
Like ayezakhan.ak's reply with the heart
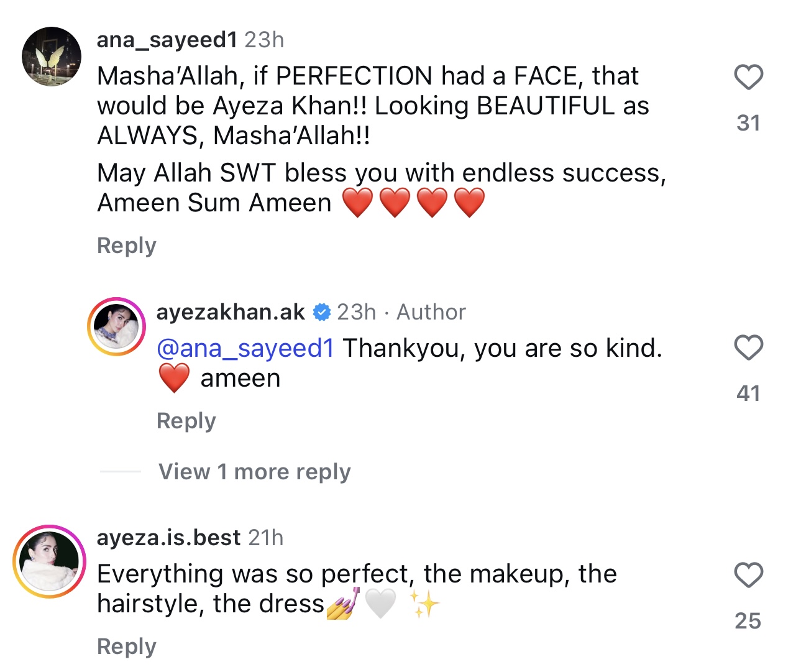748,348
